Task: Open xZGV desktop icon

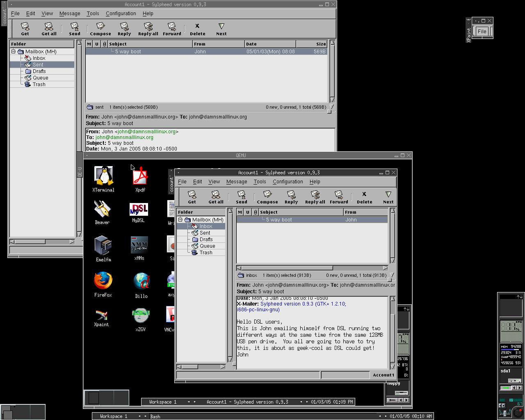Action: (x=141, y=320)
